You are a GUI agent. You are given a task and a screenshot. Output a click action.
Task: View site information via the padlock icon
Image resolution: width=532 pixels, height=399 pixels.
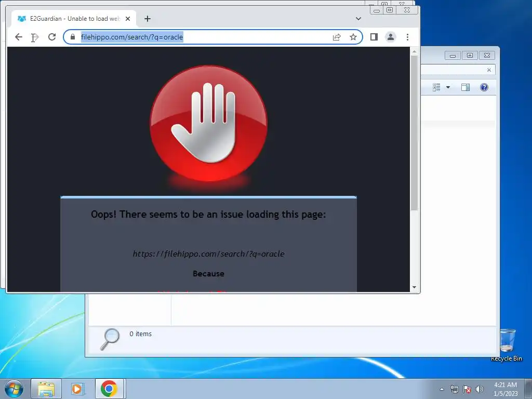[73, 37]
